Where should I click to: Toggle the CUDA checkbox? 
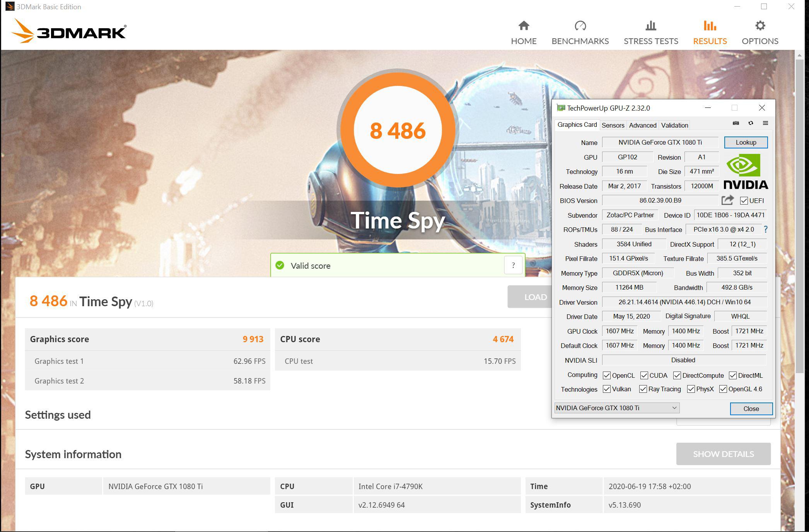click(644, 375)
